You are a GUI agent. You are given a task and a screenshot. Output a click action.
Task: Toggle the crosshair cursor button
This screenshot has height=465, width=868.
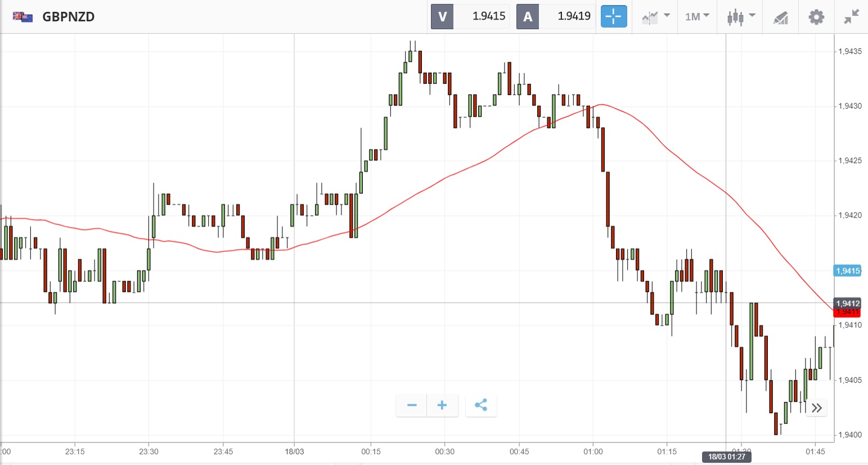[614, 16]
